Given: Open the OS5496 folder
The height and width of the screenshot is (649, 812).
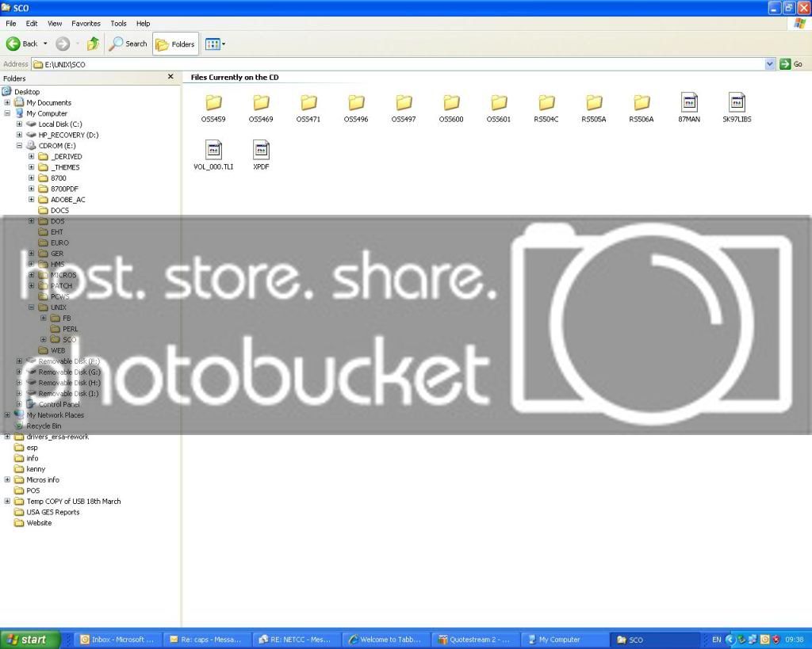Looking at the screenshot, I should click(356, 108).
